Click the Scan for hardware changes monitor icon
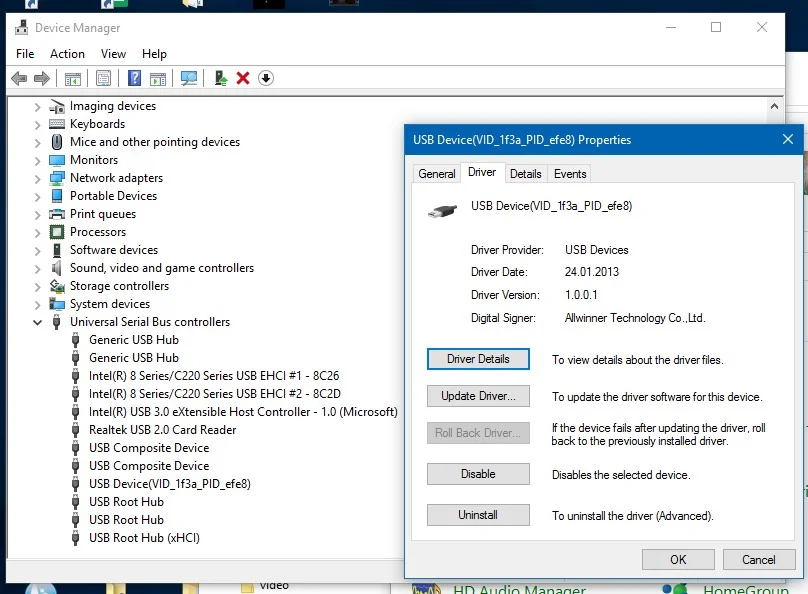Viewport: 808px width, 594px height. point(189,78)
